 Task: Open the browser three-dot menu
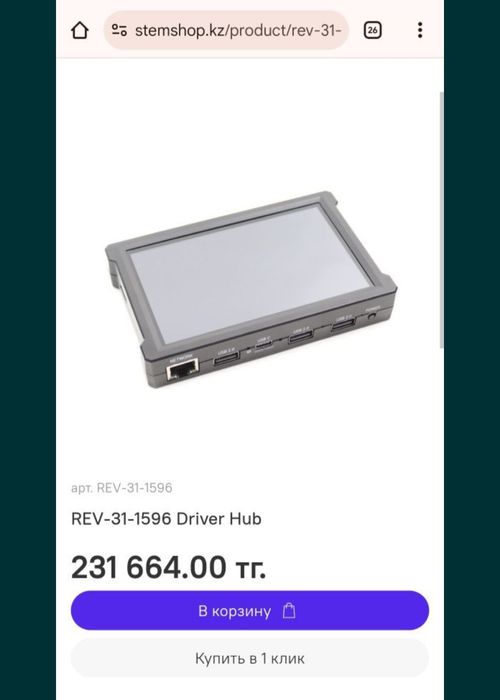pos(420,30)
